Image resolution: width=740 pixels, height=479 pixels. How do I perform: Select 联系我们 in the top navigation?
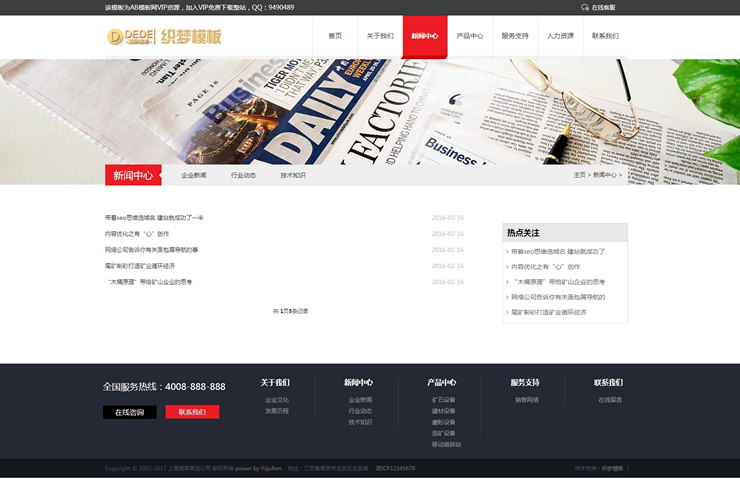pyautogui.click(x=605, y=36)
